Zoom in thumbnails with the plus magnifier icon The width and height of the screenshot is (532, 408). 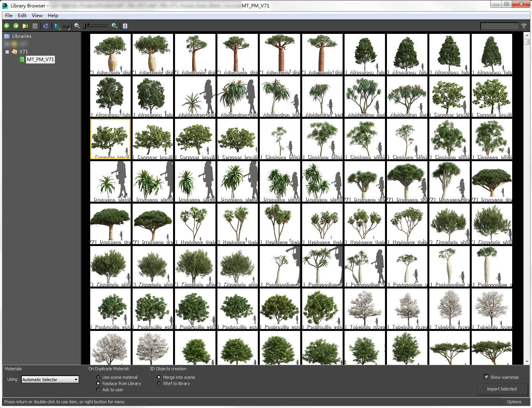point(114,26)
